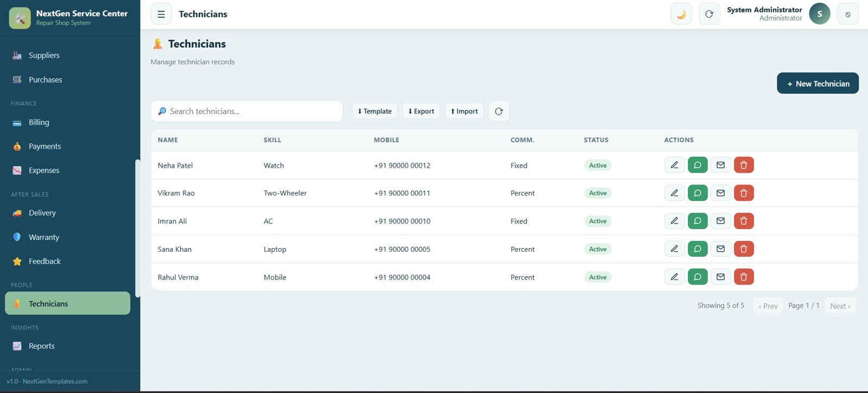Image resolution: width=868 pixels, height=393 pixels.
Task: Send email to Imran Ali
Action: (720, 221)
